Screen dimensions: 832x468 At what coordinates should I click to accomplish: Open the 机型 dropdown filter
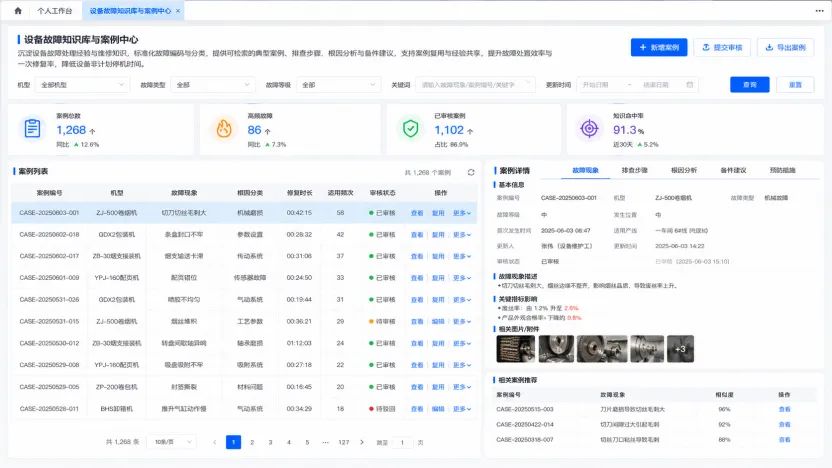[82, 85]
